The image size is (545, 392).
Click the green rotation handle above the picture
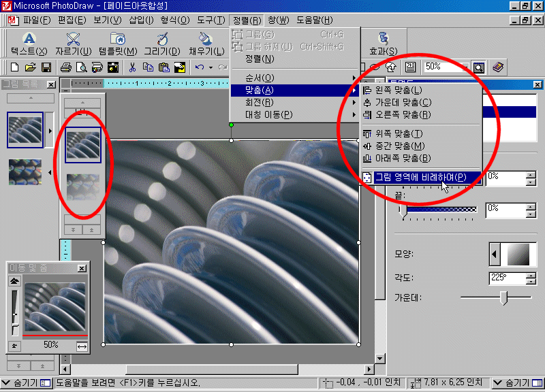point(231,125)
